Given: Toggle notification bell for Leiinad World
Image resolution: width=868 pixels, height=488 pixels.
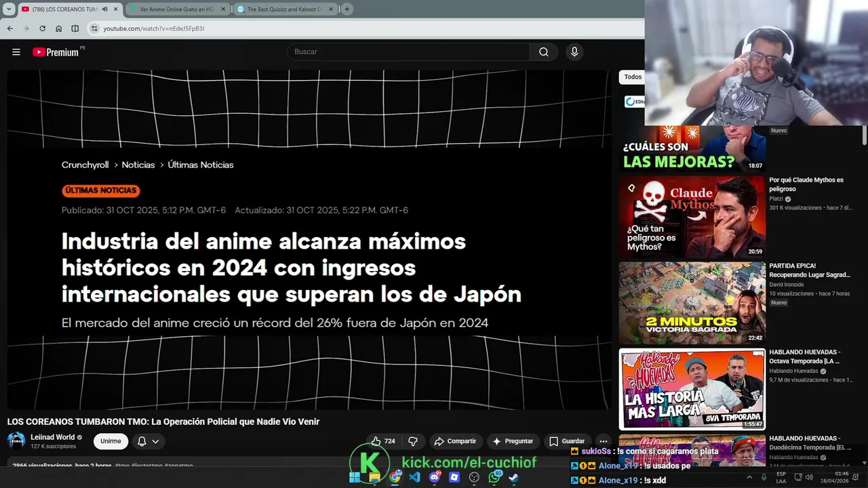Looking at the screenshot, I should click(x=142, y=441).
